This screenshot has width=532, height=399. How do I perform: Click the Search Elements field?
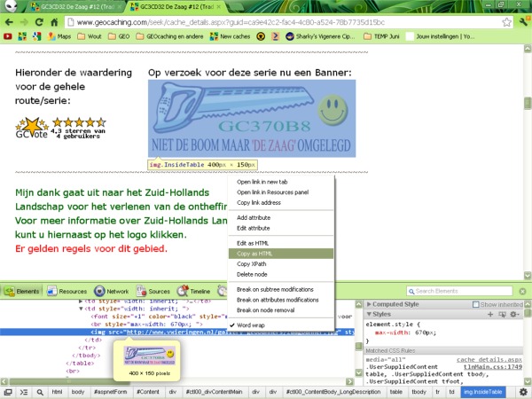[459, 291]
